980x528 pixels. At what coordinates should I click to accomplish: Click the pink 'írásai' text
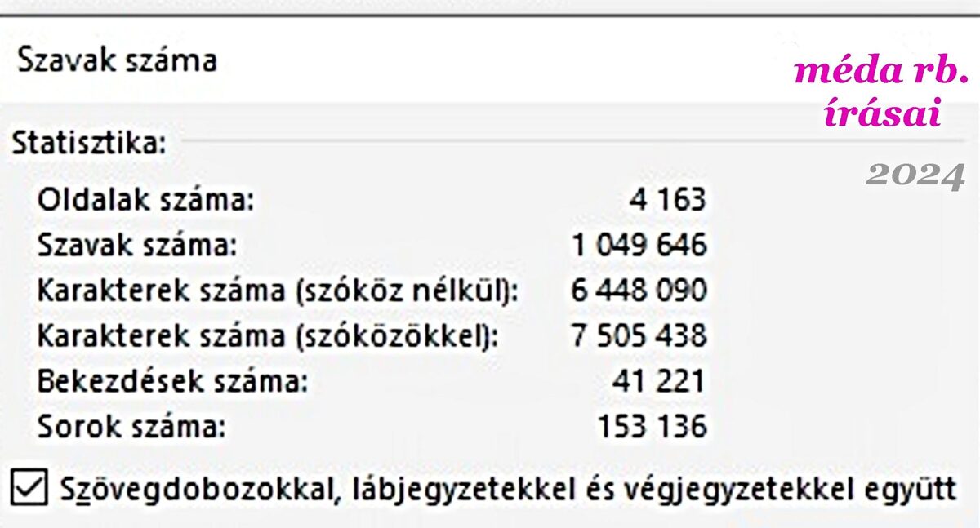pyautogui.click(x=882, y=114)
